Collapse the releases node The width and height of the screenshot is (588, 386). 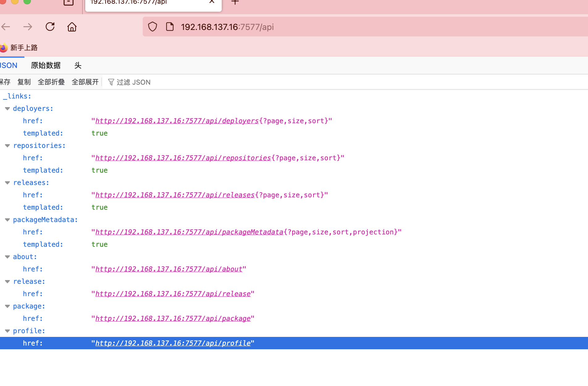coord(7,183)
